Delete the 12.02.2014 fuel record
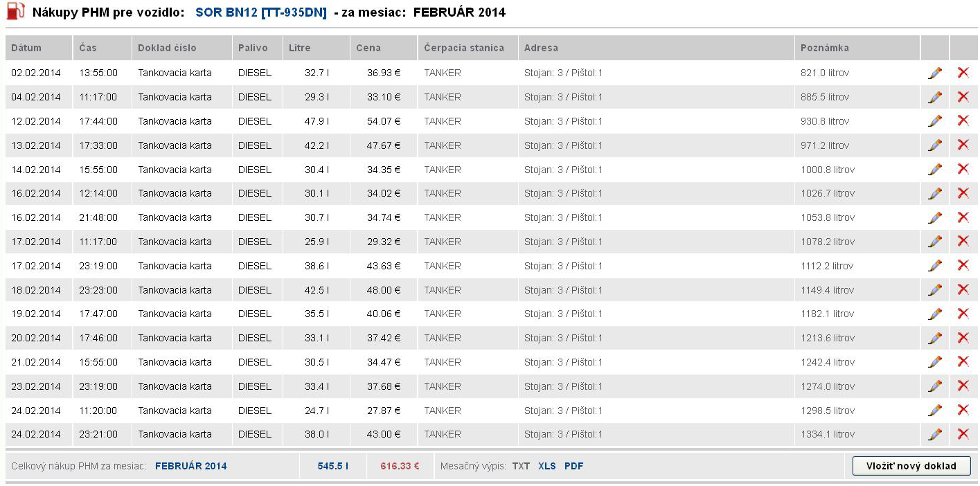 [x=963, y=120]
